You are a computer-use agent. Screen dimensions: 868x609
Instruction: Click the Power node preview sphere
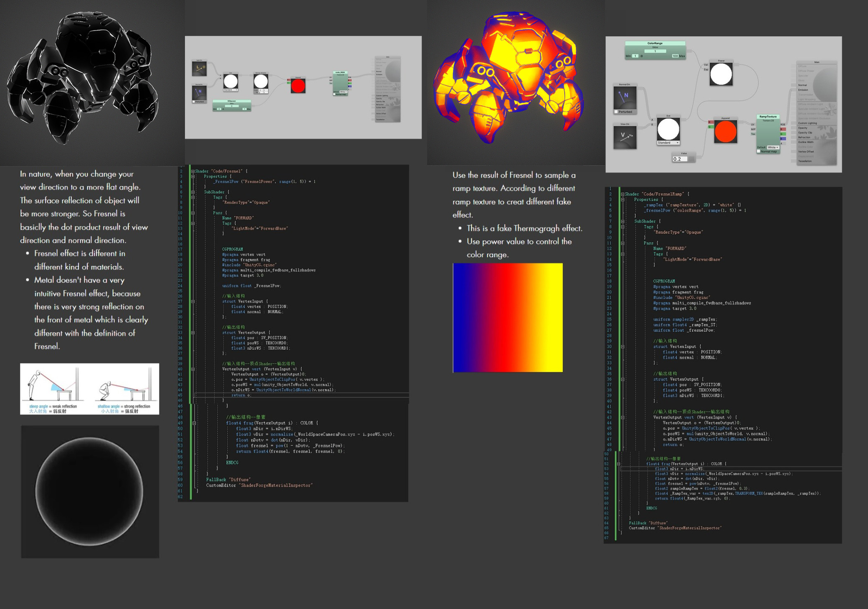[721, 73]
